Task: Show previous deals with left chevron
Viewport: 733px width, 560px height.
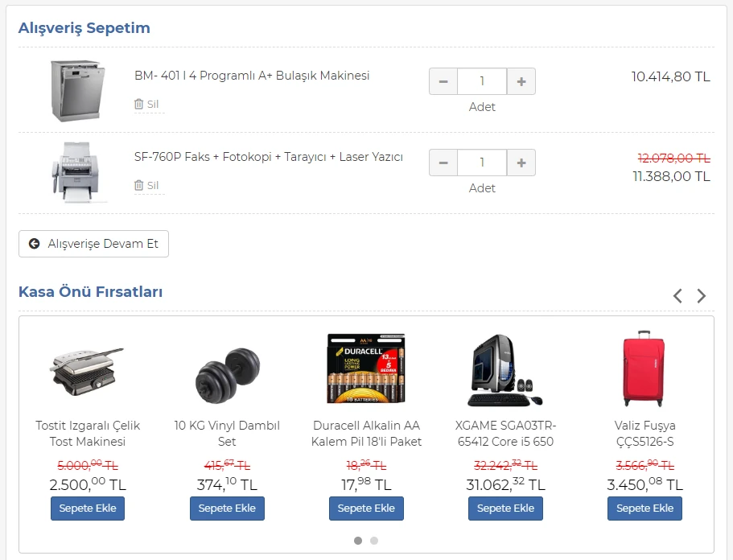Action: pos(677,296)
